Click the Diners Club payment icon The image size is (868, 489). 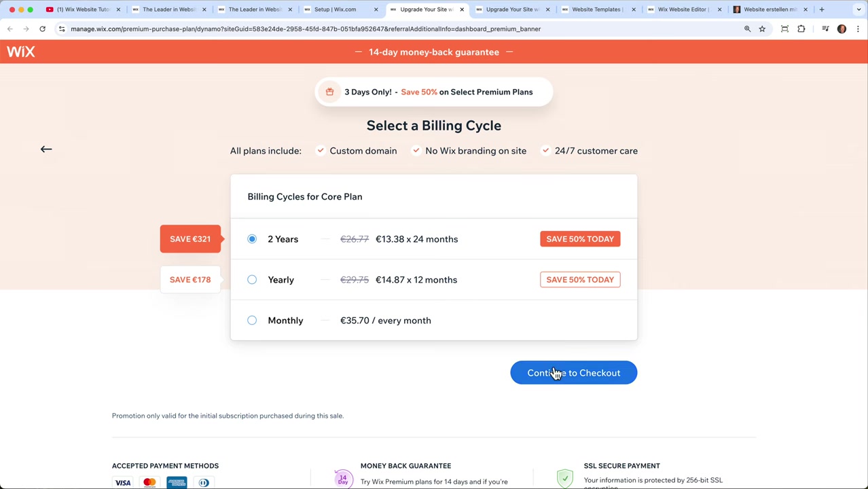pyautogui.click(x=204, y=483)
